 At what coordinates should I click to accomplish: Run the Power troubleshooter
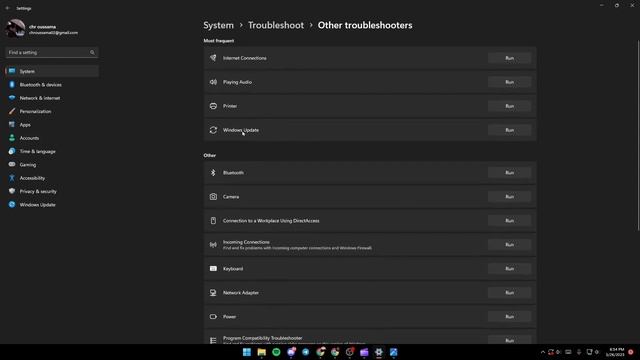click(509, 317)
